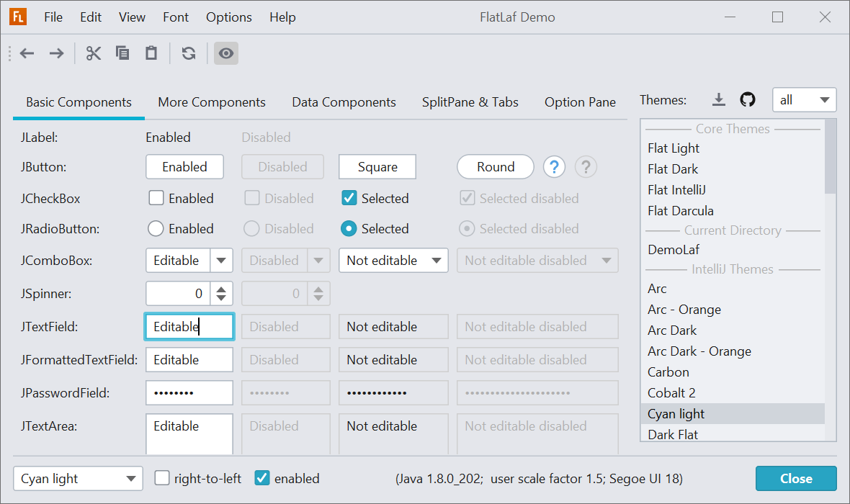This screenshot has height=504, width=850.
Task: Switch to the More Components tab
Action: [212, 102]
